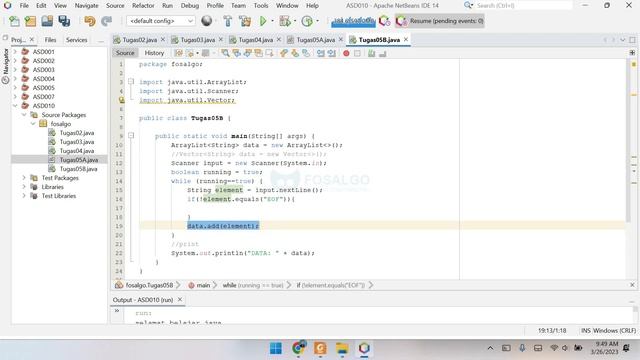Open the Profile Project dropdown arrow
The image size is (640, 360).
(317, 21)
